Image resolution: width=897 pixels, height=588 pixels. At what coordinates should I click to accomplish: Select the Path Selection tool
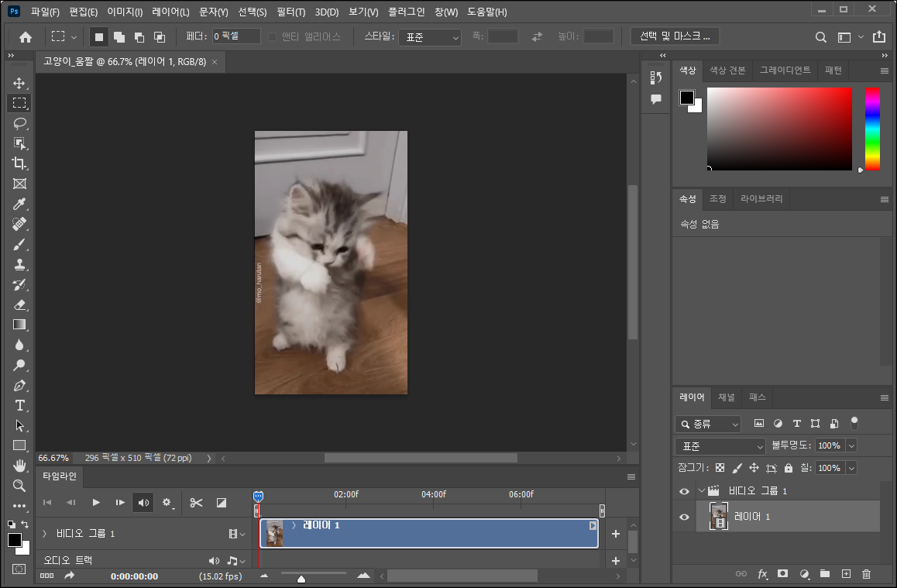click(19, 425)
